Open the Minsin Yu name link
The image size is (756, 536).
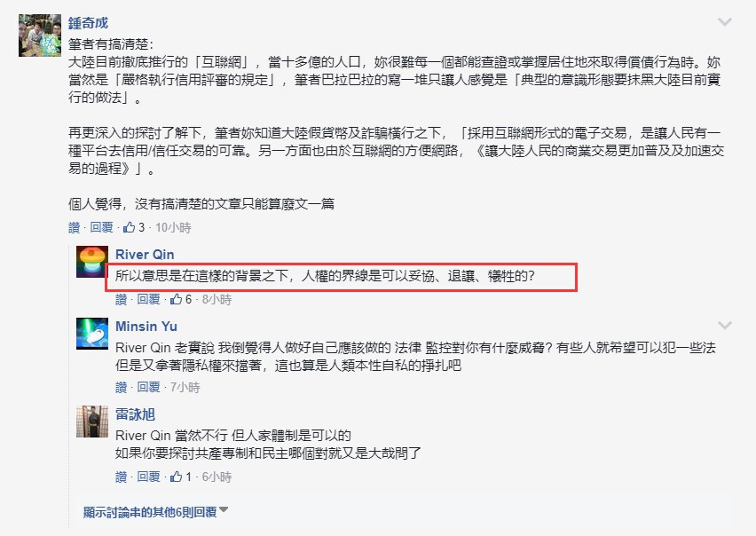(x=146, y=327)
